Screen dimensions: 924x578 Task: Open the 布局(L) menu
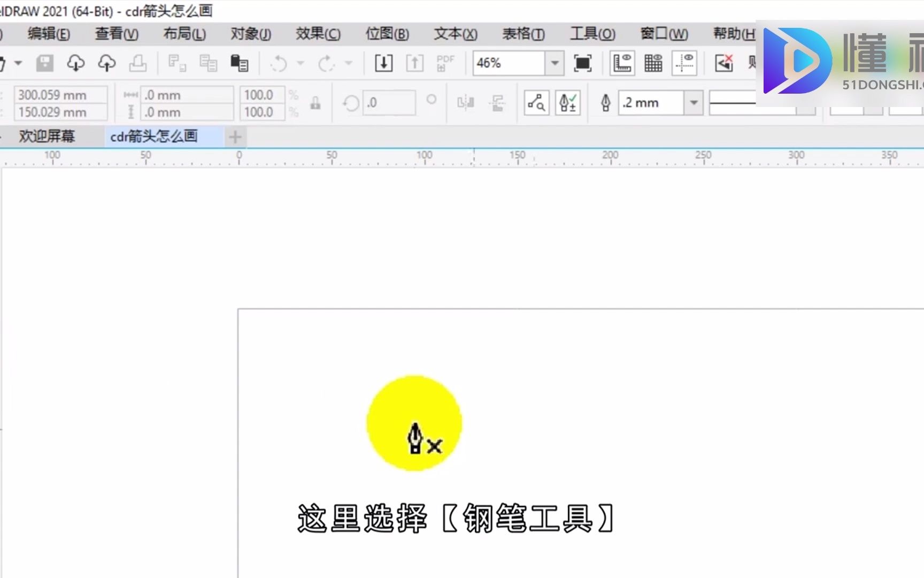(184, 34)
